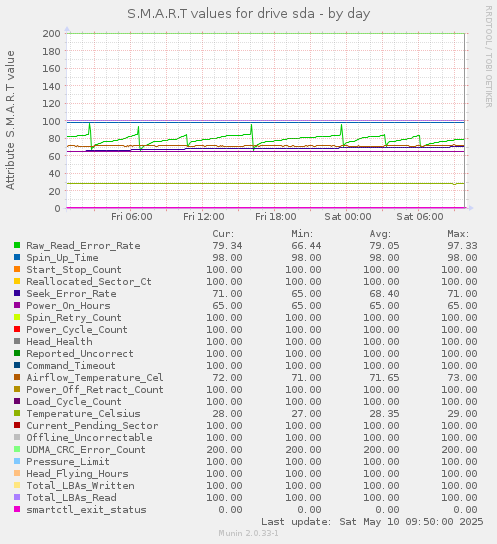Image resolution: width=497 pixels, height=544 pixels.
Task: Click the smartctl_exit_status magenta swatch
Action: point(17,509)
